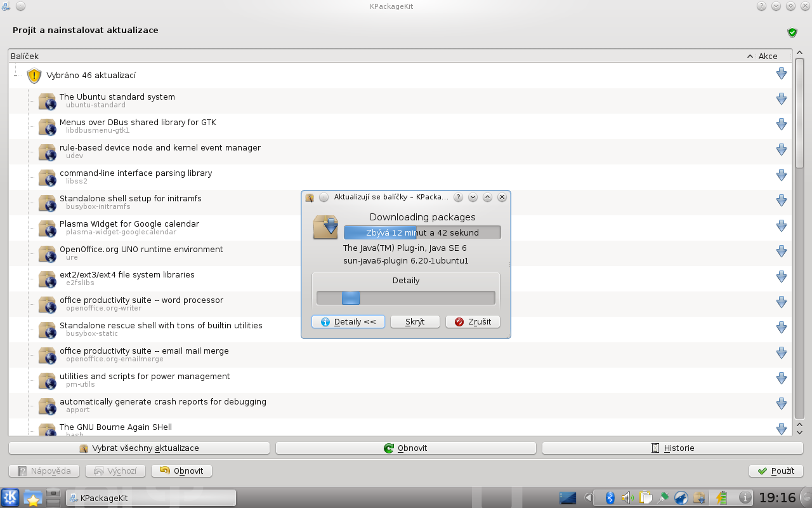The height and width of the screenshot is (508, 812).
Task: Open the clipboard tray icon
Action: click(x=646, y=498)
